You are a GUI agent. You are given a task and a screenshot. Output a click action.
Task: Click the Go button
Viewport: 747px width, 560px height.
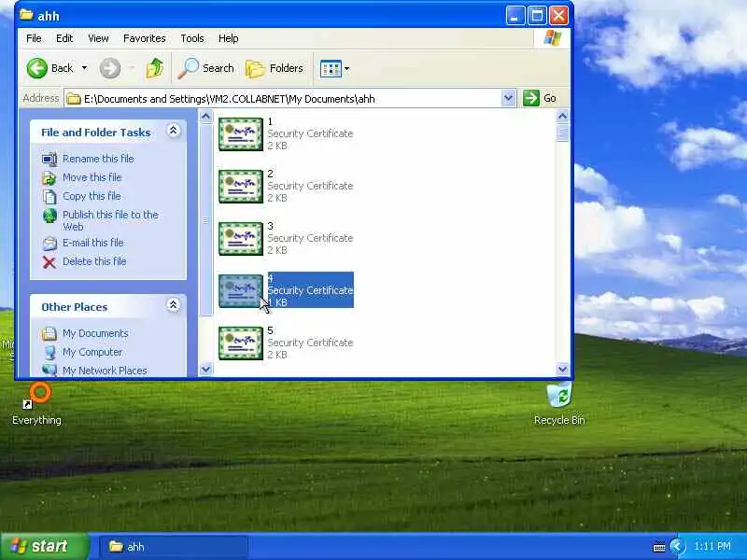(x=540, y=98)
